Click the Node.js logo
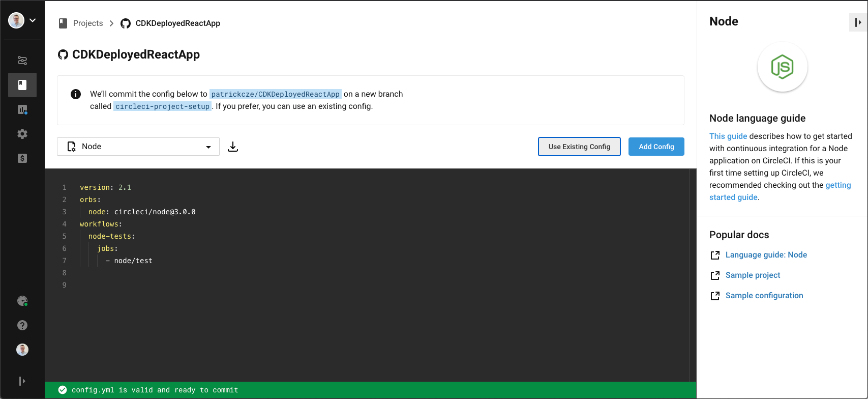The height and width of the screenshot is (399, 868). [x=783, y=67]
